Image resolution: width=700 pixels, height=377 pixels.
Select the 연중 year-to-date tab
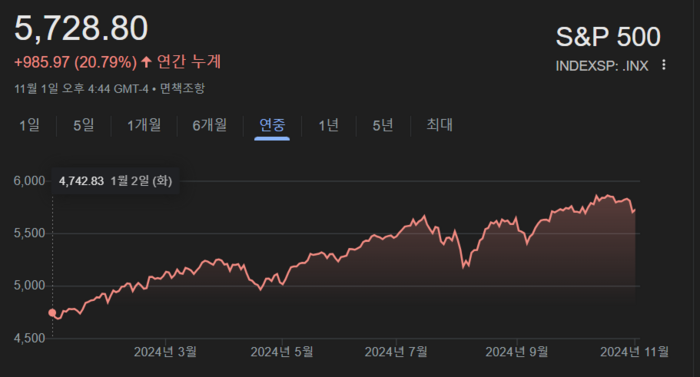(272, 125)
